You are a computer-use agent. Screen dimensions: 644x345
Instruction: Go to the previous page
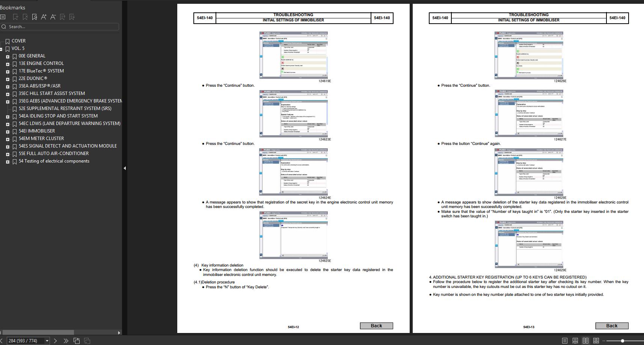pyautogui.click(x=2, y=341)
